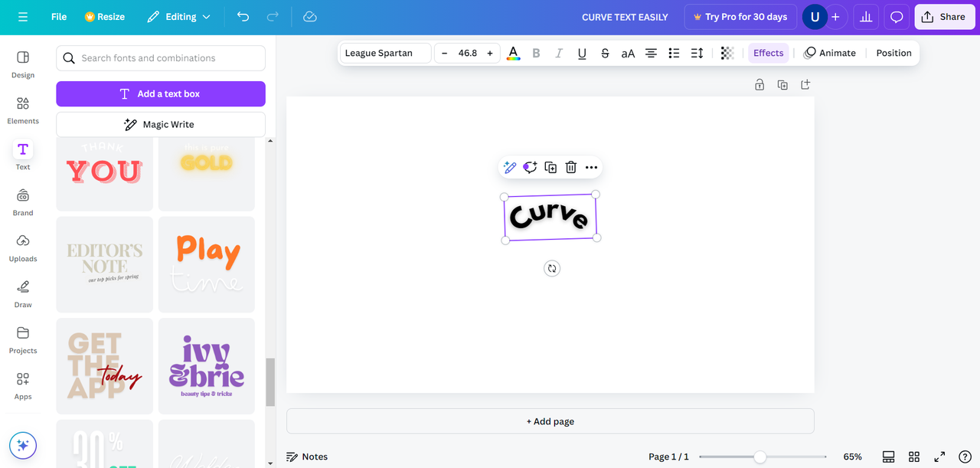Toggle italic formatting

[x=559, y=53]
